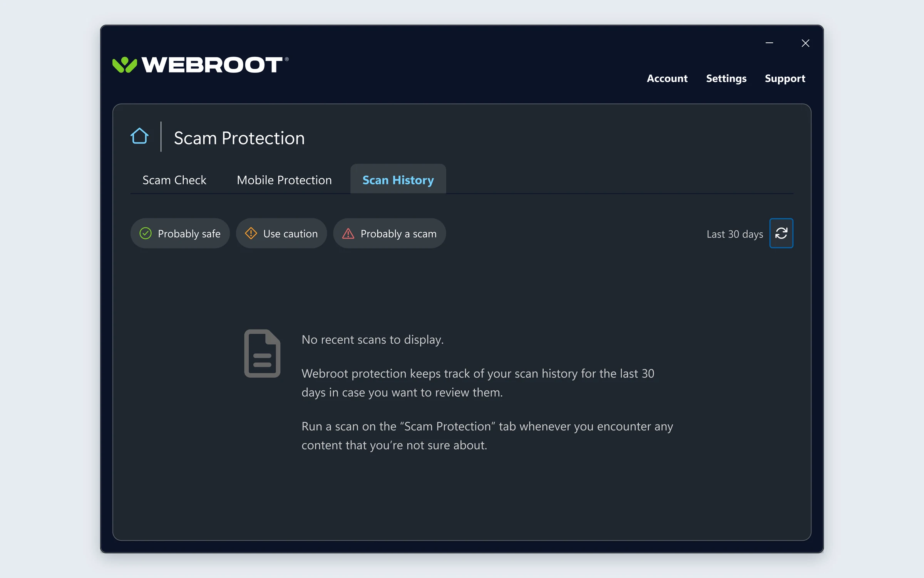Refresh the scan history list
The width and height of the screenshot is (924, 578).
pyautogui.click(x=781, y=233)
